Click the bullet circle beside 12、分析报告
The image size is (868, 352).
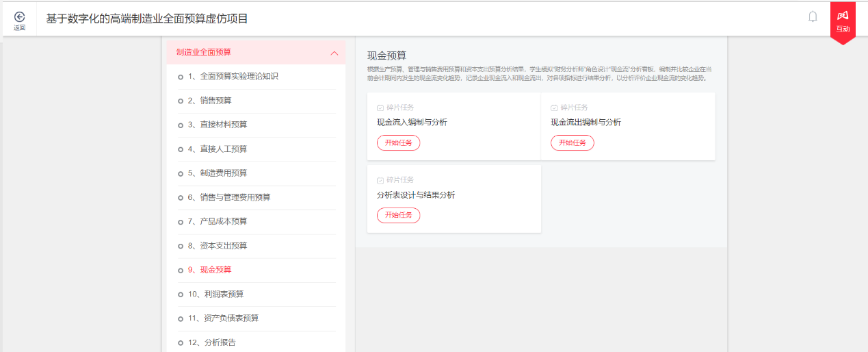(x=181, y=343)
